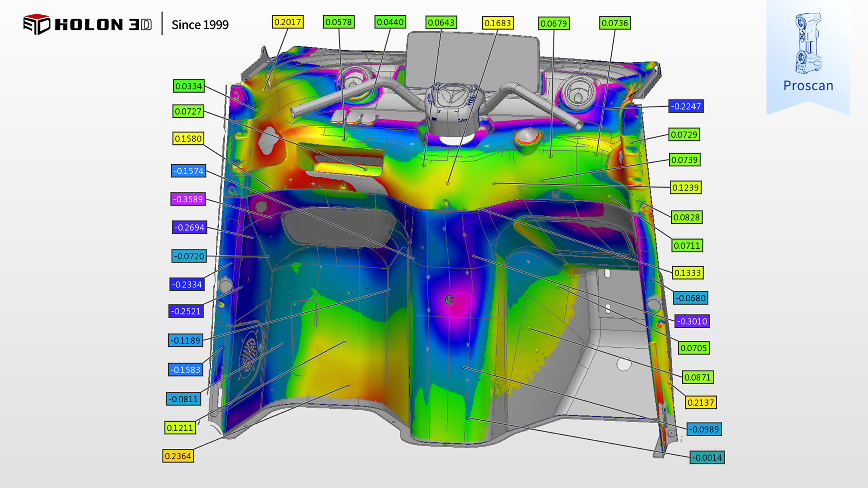
Task: Click the 0.1333 yellow right-side label
Action: [687, 273]
